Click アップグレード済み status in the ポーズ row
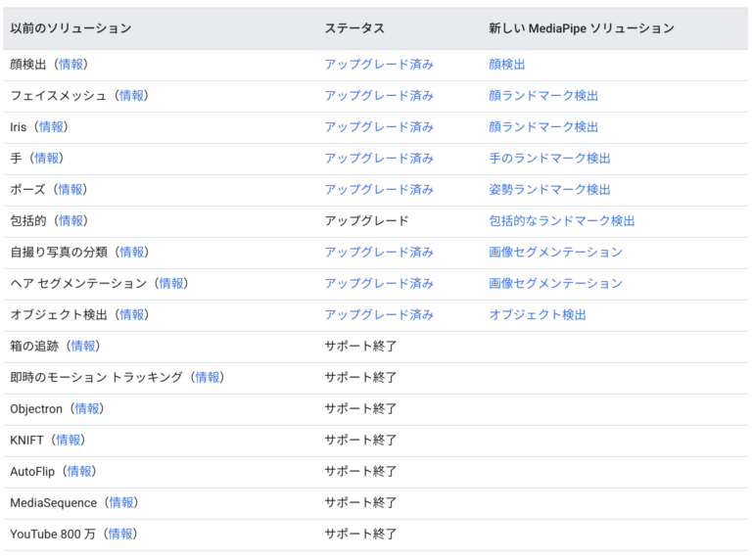The height and width of the screenshot is (560, 752). coord(379,189)
